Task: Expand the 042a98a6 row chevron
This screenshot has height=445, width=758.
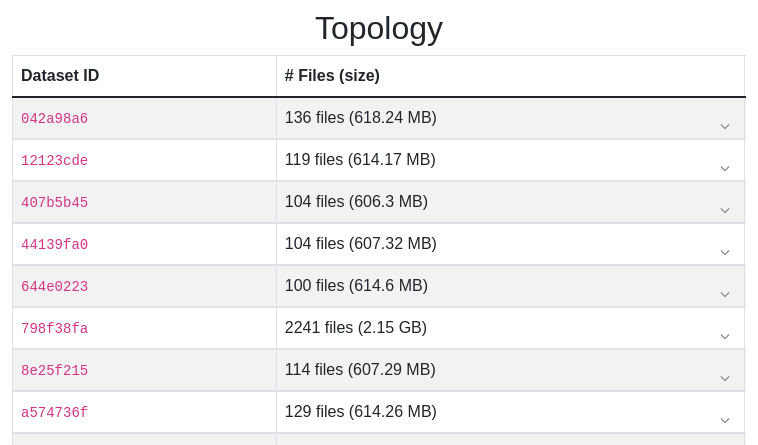Action: coord(725,127)
